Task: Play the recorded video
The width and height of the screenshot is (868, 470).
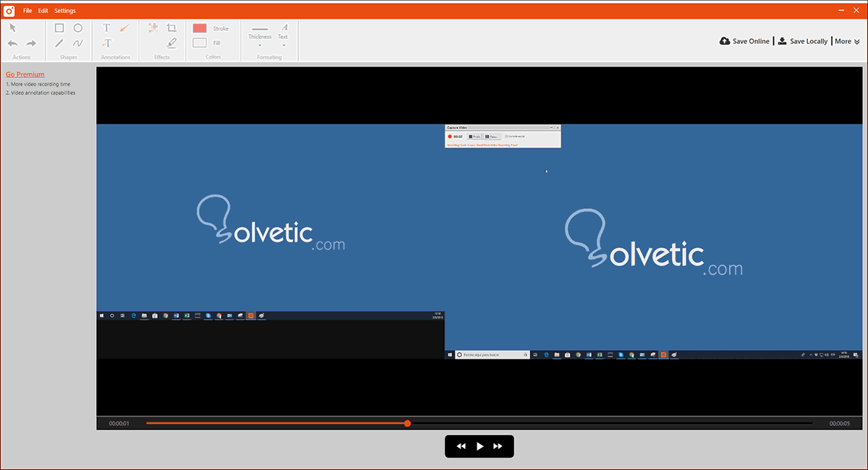Action: 480,447
